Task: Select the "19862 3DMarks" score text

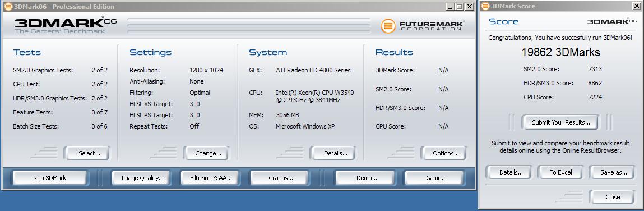Action: tap(560, 52)
